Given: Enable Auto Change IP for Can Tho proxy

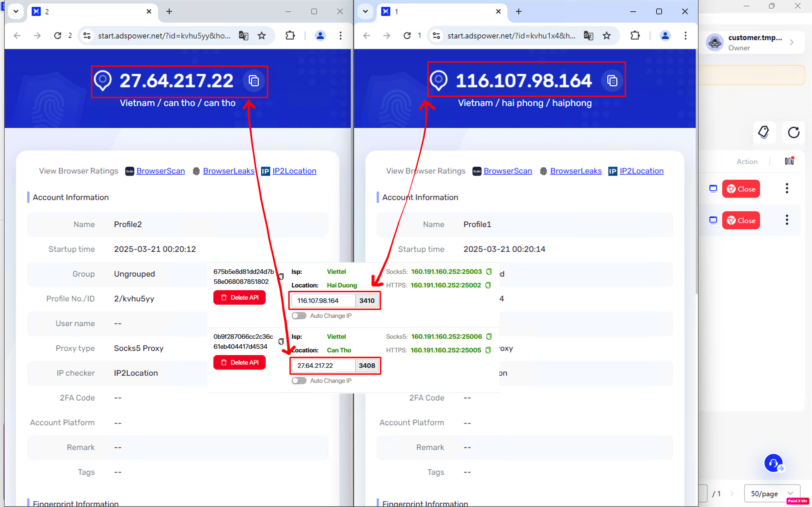Looking at the screenshot, I should (299, 381).
